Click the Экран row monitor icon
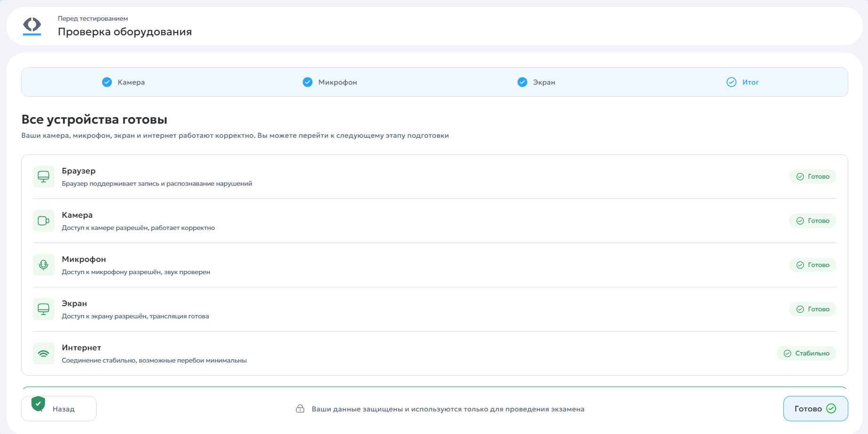Screen dimensions: 868x434 pyautogui.click(x=44, y=309)
